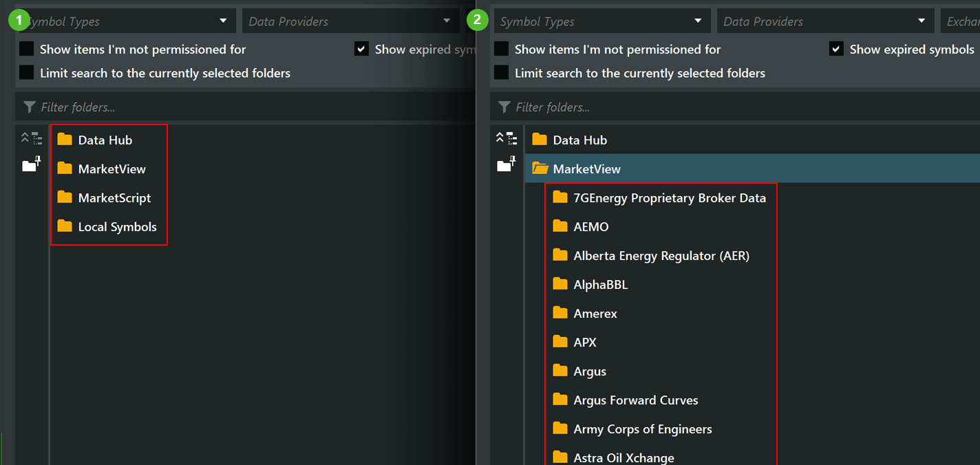Viewport: 980px width, 465px height.
Task: Click collapse-all tree icon in left panel
Action: pos(32,138)
